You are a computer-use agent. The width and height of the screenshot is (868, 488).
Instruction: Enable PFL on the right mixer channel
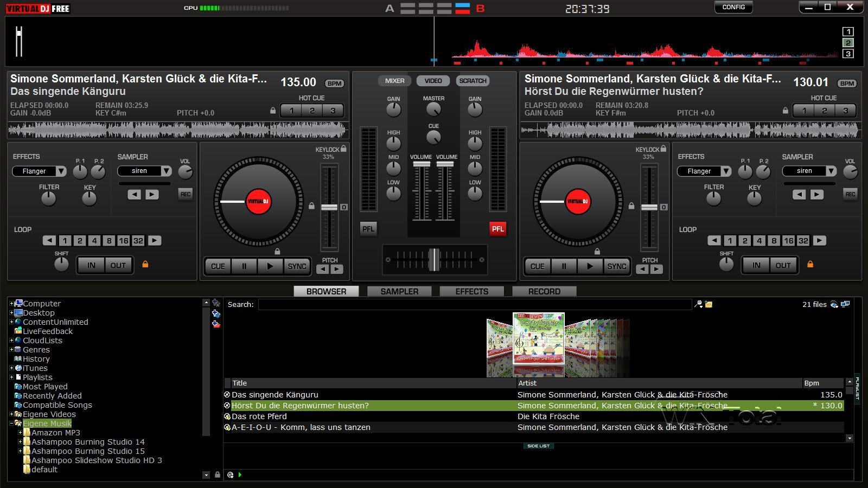[x=497, y=228]
